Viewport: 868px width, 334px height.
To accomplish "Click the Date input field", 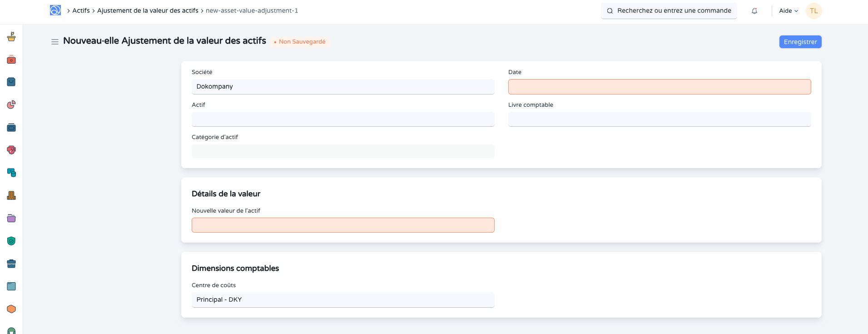I will click(659, 87).
